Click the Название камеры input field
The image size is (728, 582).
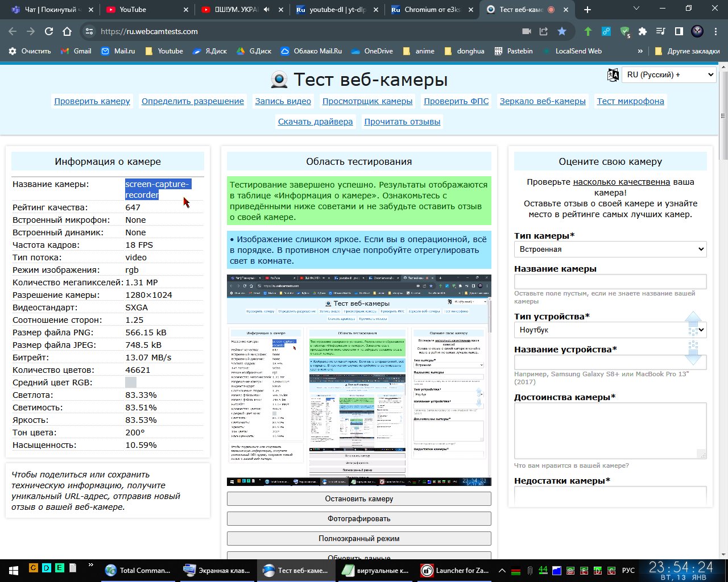pyautogui.click(x=610, y=282)
